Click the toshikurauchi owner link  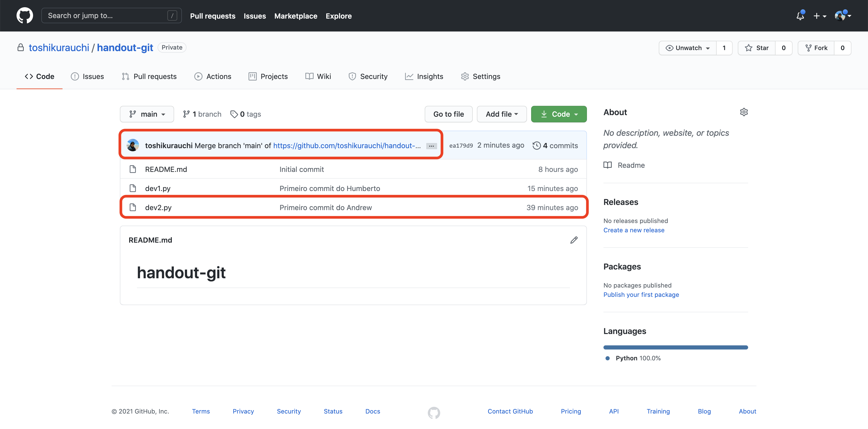(x=59, y=47)
